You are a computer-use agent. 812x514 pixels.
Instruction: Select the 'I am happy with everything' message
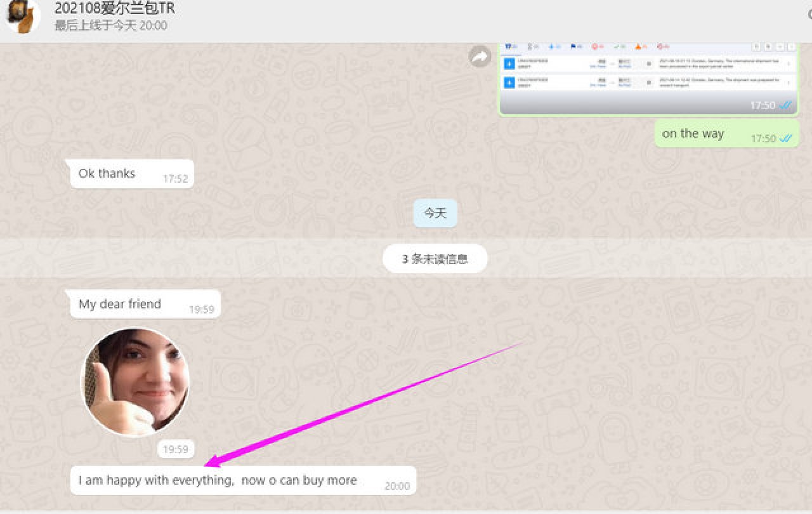pyautogui.click(x=218, y=480)
